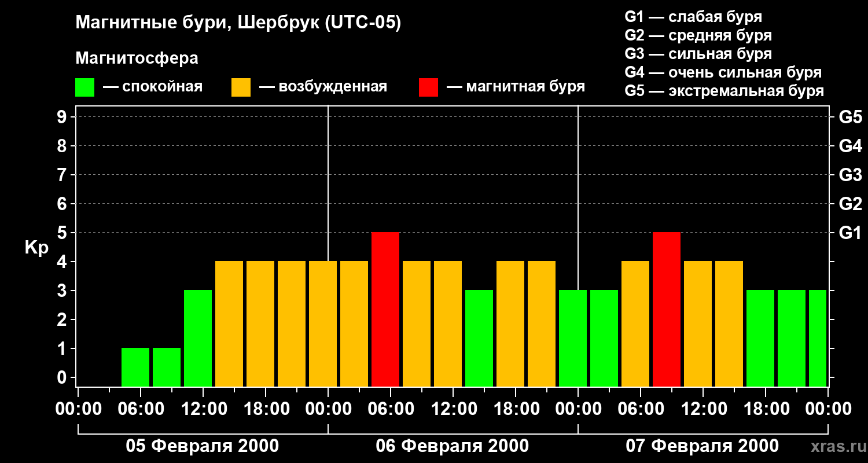The height and width of the screenshot is (463, 868).
Task: Click legend line "G3 — сильная буря"
Action: 698,54
